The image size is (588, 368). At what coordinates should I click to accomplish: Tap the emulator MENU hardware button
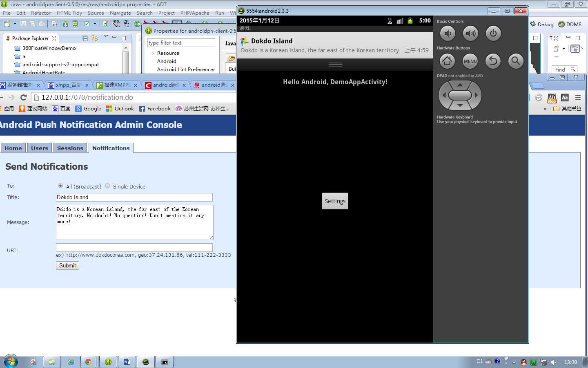[x=470, y=61]
